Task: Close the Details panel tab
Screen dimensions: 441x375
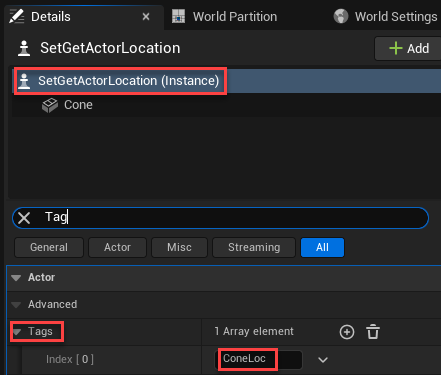Action: point(146,17)
